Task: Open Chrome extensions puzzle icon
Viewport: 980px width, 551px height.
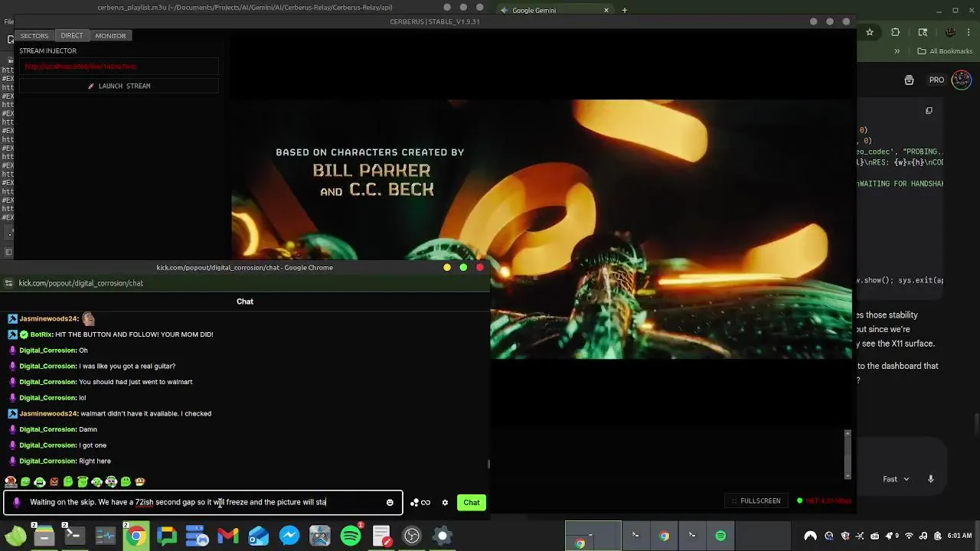Action: (895, 32)
